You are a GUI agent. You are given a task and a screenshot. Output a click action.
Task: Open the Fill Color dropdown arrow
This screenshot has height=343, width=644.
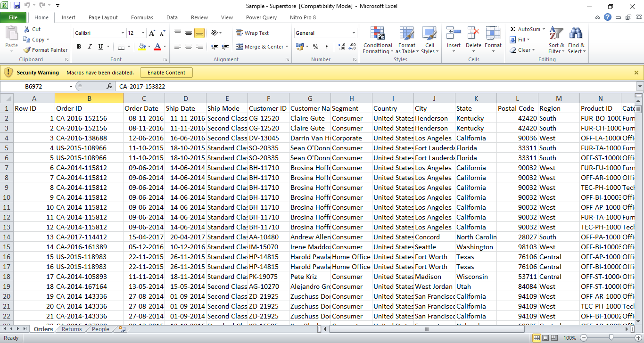point(150,47)
